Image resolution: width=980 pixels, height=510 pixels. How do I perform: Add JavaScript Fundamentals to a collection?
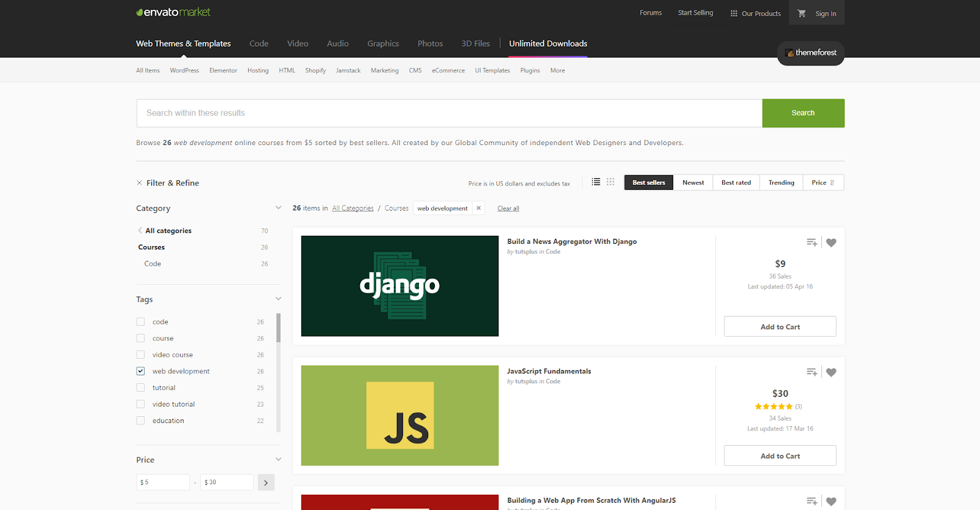(812, 372)
